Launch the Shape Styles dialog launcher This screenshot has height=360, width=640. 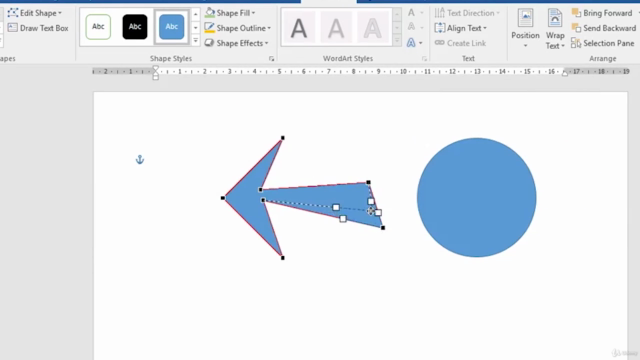click(x=271, y=59)
